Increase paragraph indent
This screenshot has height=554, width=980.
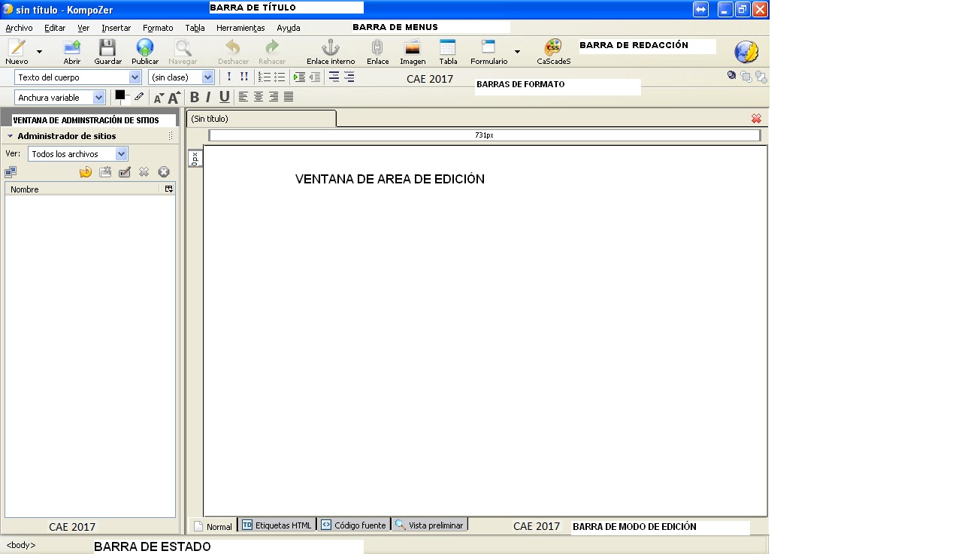[300, 77]
